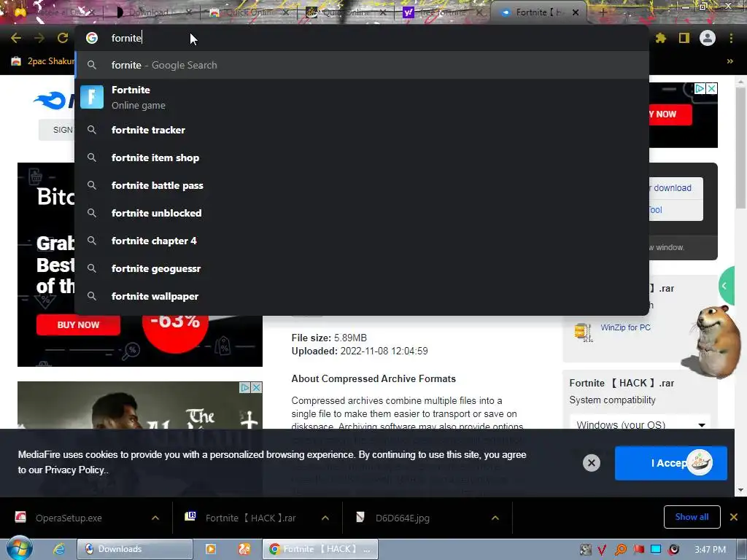Show hidden bookmarks with double chevron
Screen dimensions: 747x560
click(x=729, y=61)
